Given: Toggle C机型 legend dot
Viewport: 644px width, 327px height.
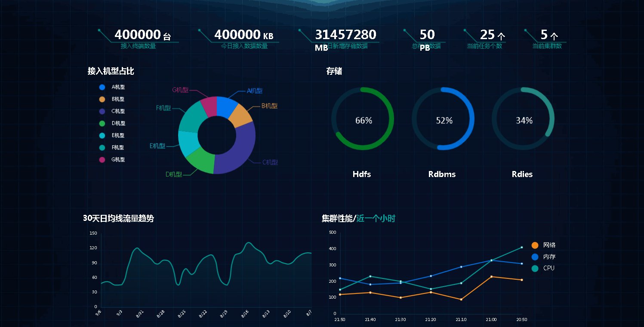Looking at the screenshot, I should 102,111.
